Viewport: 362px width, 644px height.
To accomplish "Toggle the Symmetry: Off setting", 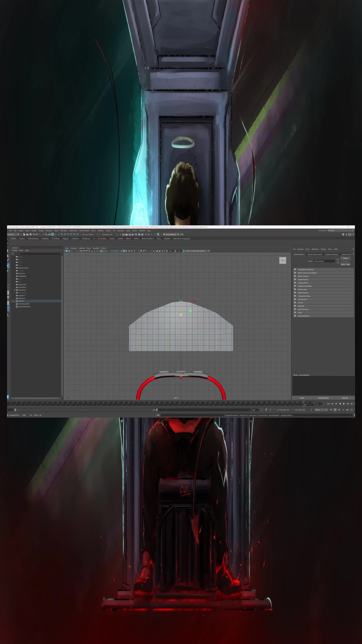I will tap(107, 234).
